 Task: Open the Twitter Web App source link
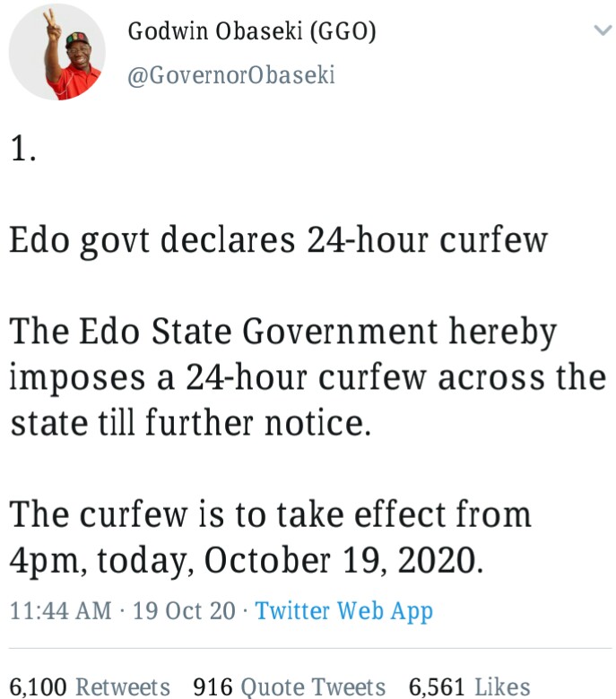point(343,611)
